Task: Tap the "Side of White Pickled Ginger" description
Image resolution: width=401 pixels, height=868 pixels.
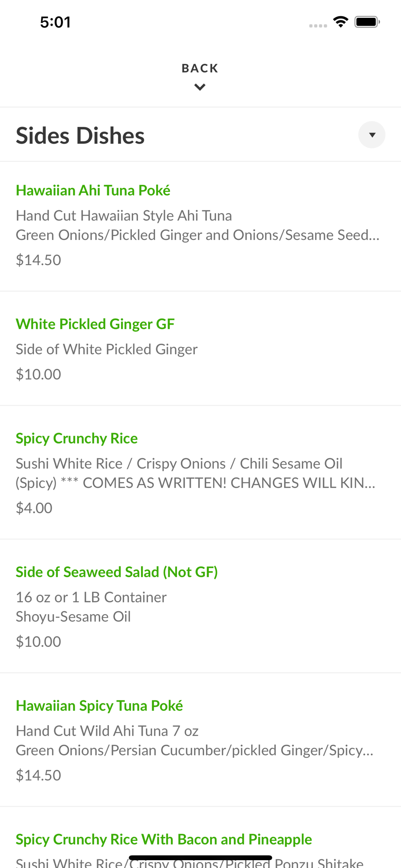Action: 107,349
